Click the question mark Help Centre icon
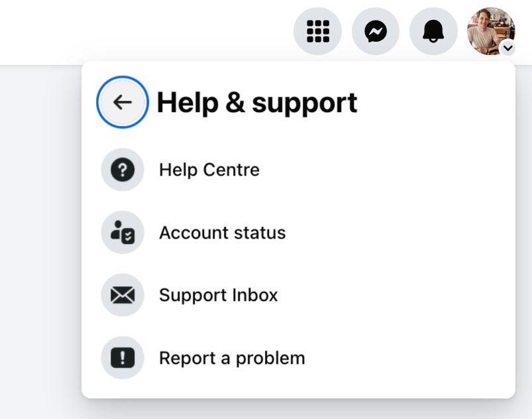Image resolution: width=532 pixels, height=419 pixels. pyautogui.click(x=123, y=170)
